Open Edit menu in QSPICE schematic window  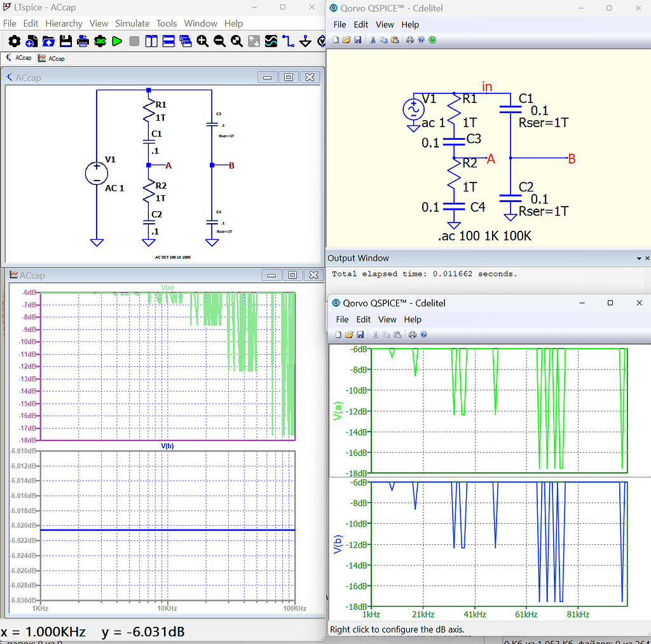click(361, 24)
